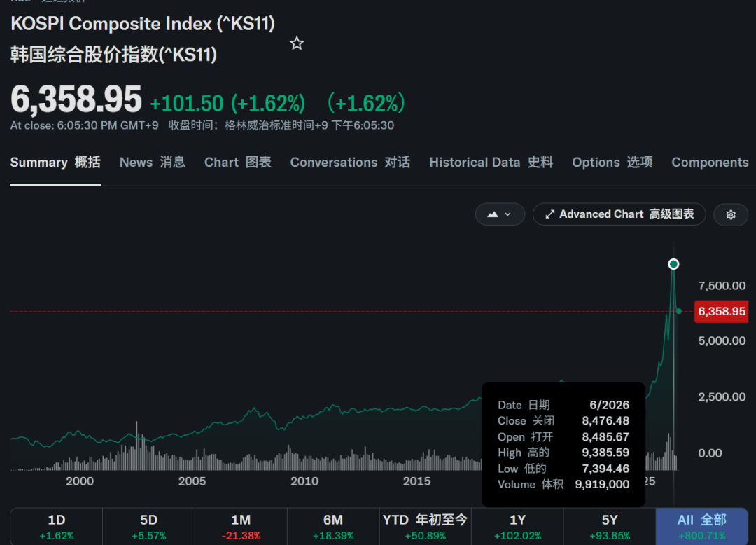
Task: Select the All time range
Action: tap(701, 527)
